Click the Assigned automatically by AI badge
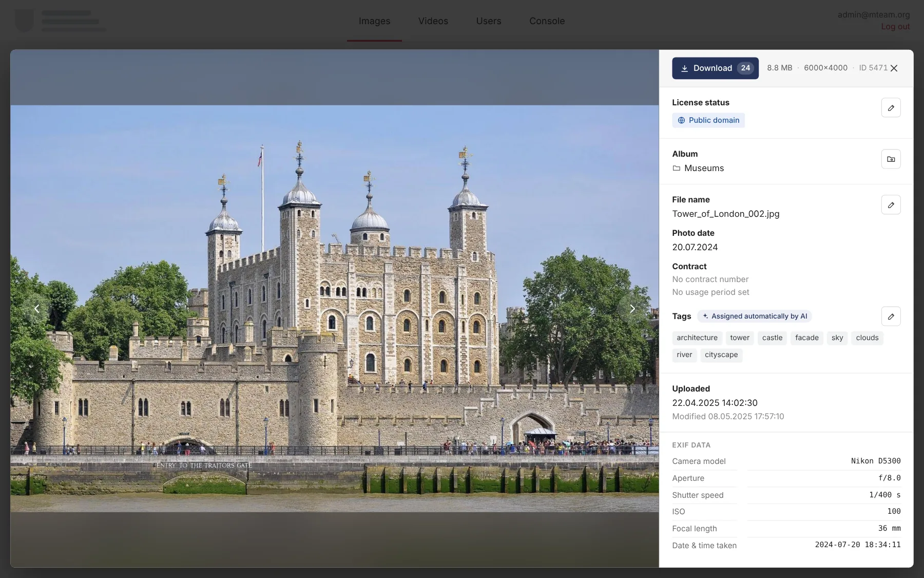The width and height of the screenshot is (924, 578). pyautogui.click(x=754, y=316)
